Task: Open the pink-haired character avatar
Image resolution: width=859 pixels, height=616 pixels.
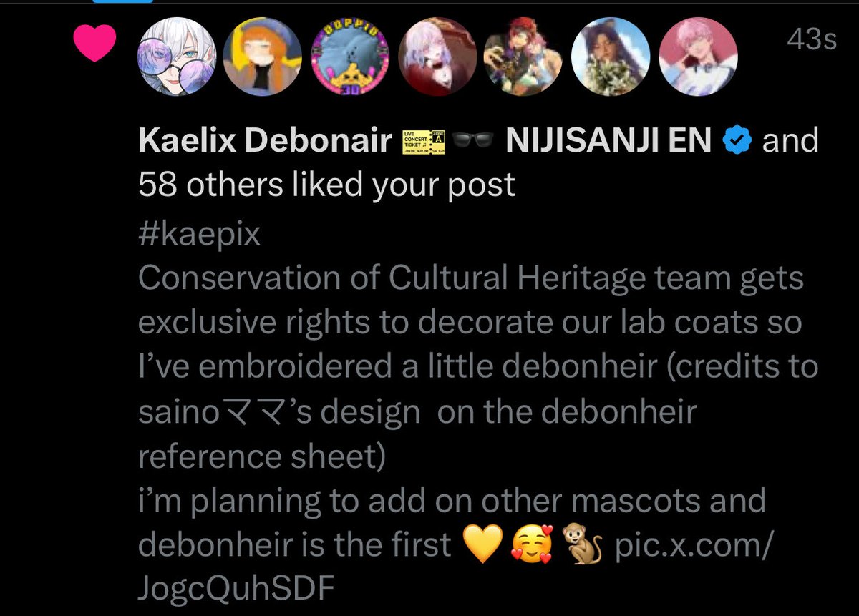Action: (x=698, y=57)
